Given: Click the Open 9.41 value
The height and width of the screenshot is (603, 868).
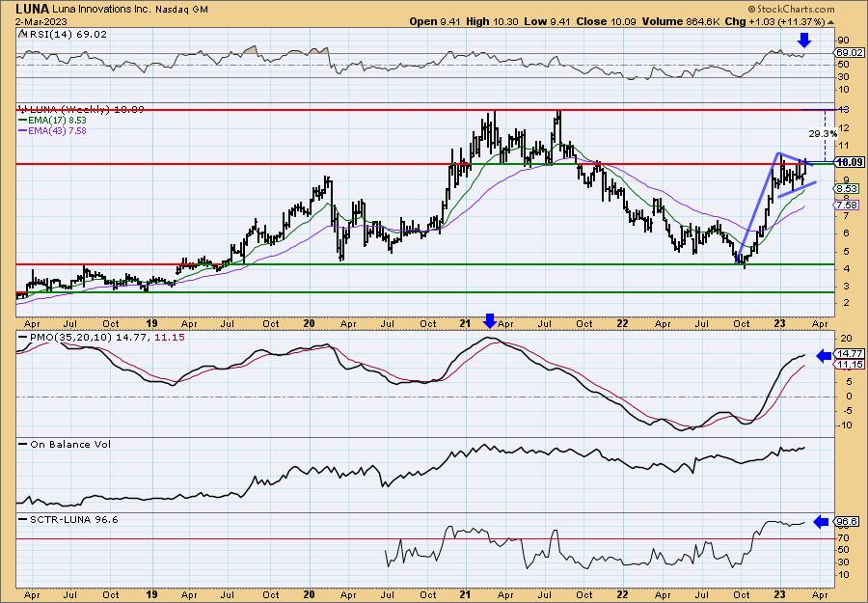Looking at the screenshot, I should click(x=435, y=21).
